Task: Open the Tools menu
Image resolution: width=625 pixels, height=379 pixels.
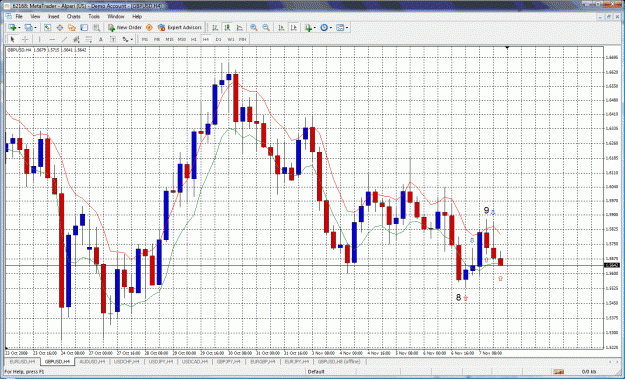Action: coord(94,16)
